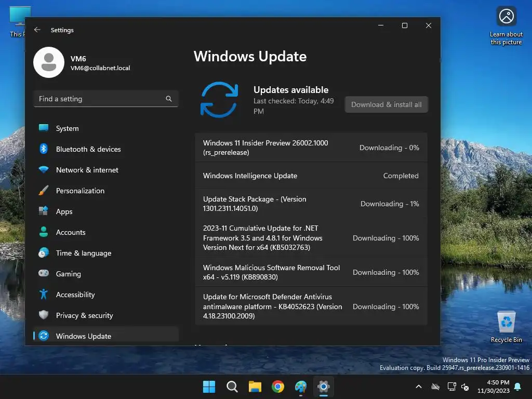Screen dimensions: 532x399
Task: Click the Accounts person icon
Action: pyautogui.click(x=44, y=232)
